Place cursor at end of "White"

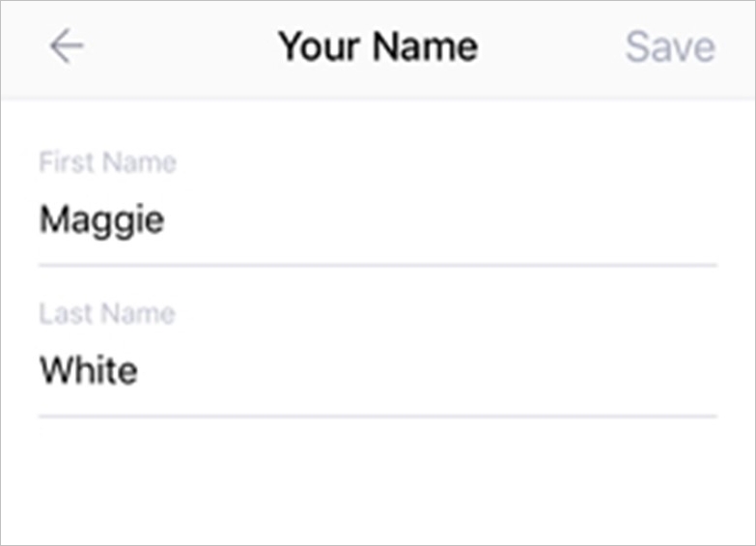pyautogui.click(x=139, y=370)
